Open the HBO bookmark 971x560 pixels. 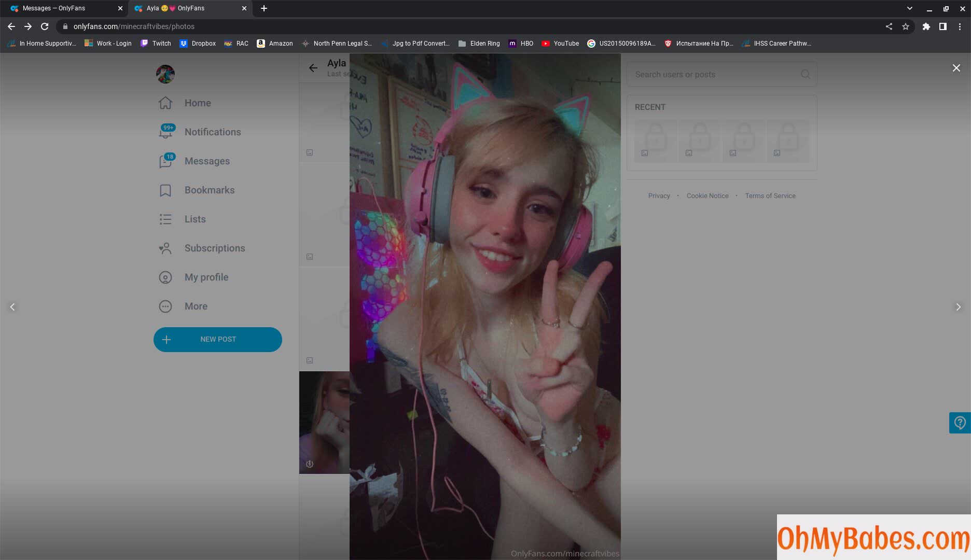[521, 44]
